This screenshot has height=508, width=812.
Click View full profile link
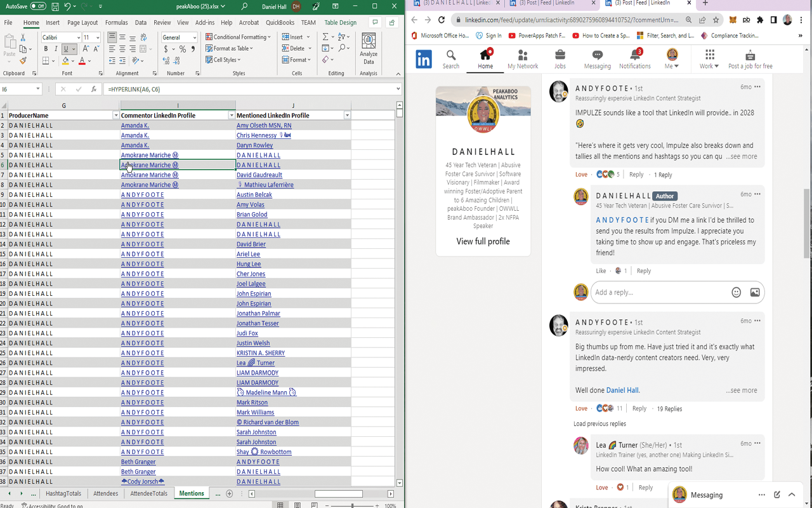483,241
